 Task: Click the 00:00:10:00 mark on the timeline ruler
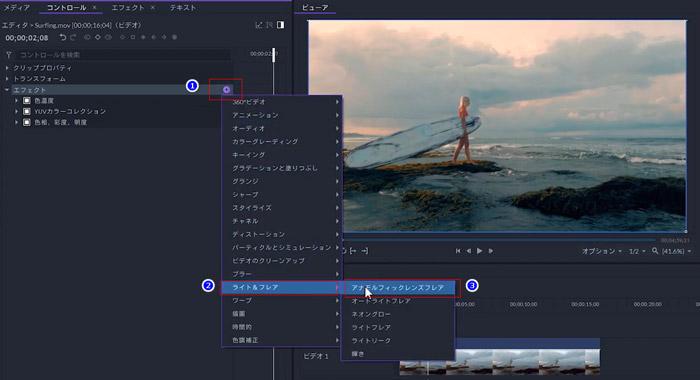(x=524, y=304)
